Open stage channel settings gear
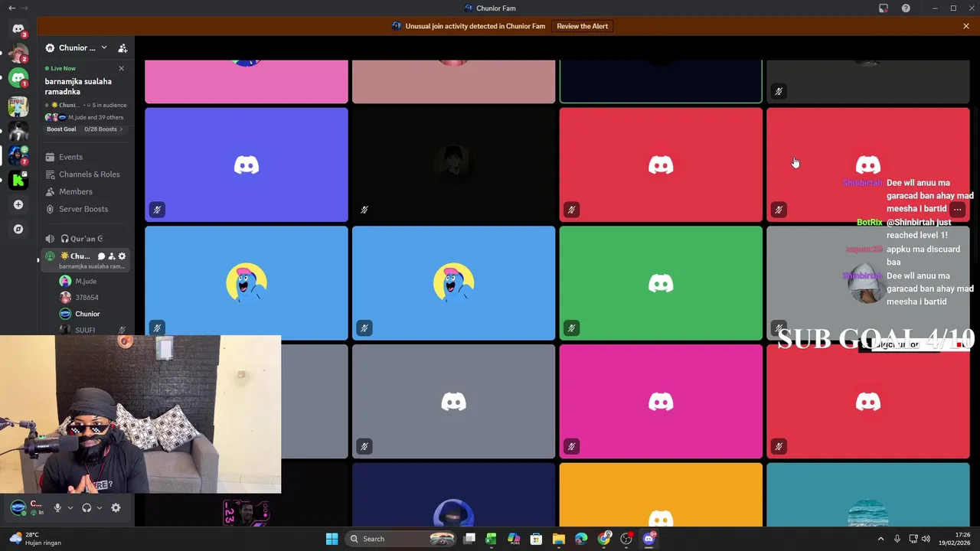This screenshot has width=980, height=551. [122, 256]
